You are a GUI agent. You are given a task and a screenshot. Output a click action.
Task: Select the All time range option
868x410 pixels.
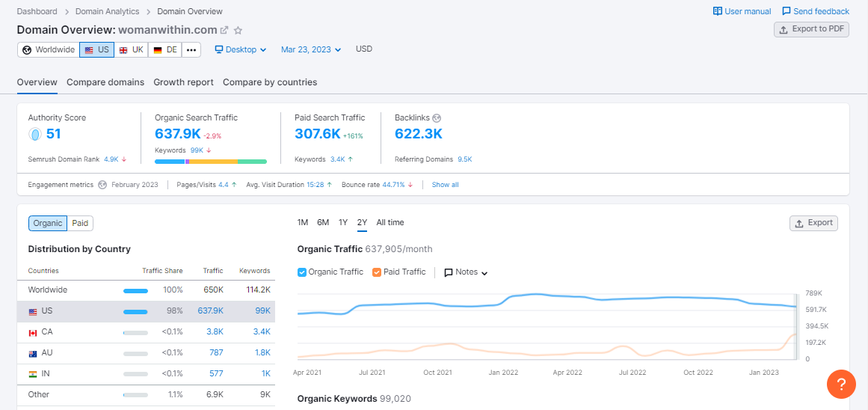[390, 222]
